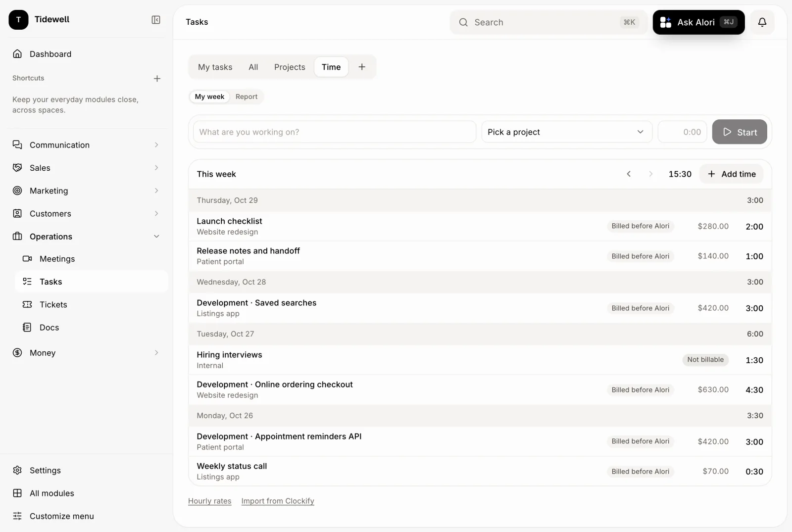
Task: Click Start timer button
Action: [x=740, y=132]
